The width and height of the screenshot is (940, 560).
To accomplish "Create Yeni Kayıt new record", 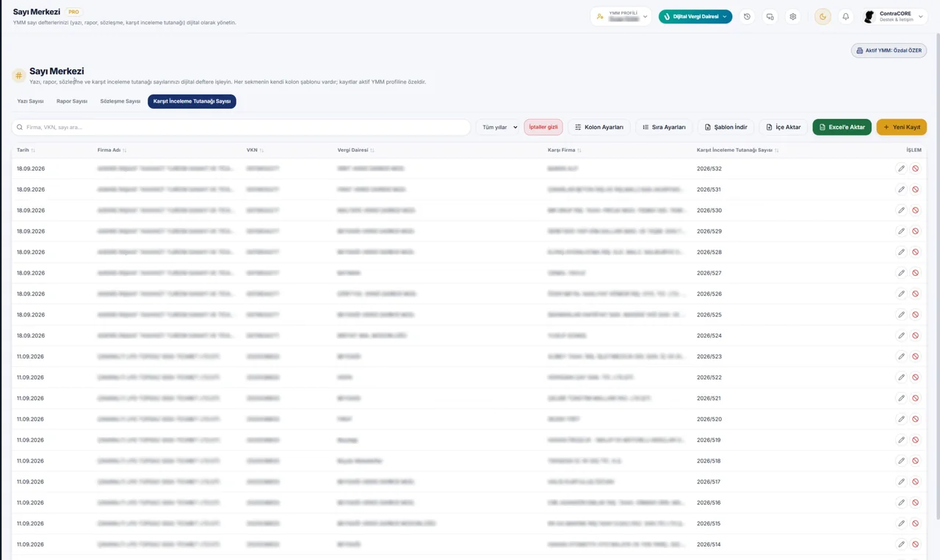I will 901,127.
